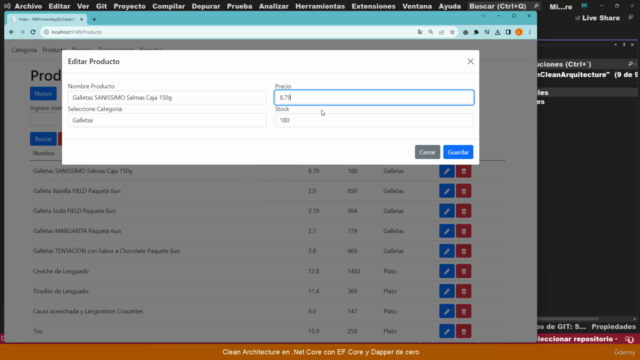Click the Nombre column header

(x=44, y=153)
